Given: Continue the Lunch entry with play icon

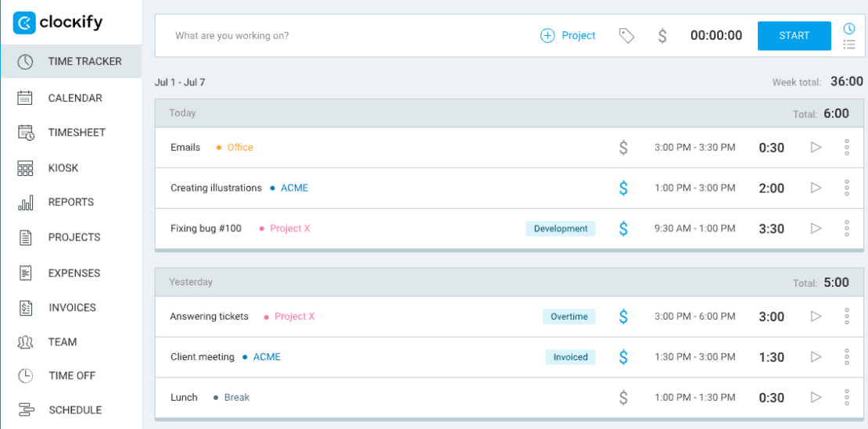Looking at the screenshot, I should (816, 398).
